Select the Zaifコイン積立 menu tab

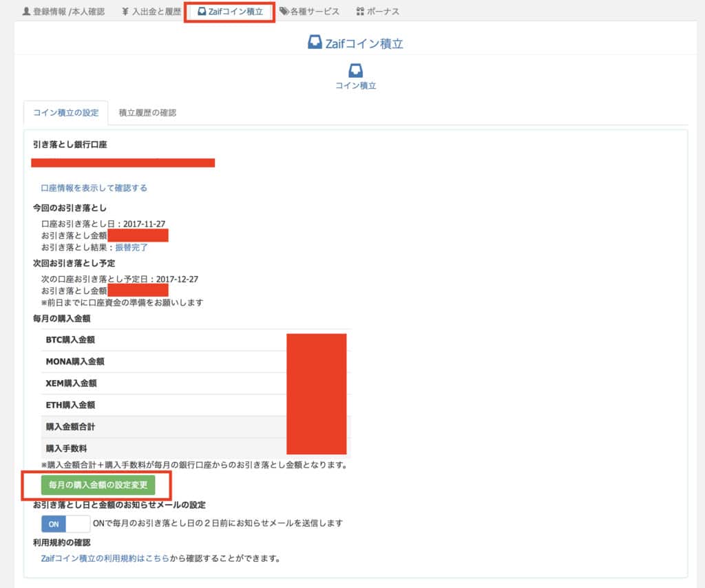pyautogui.click(x=230, y=12)
